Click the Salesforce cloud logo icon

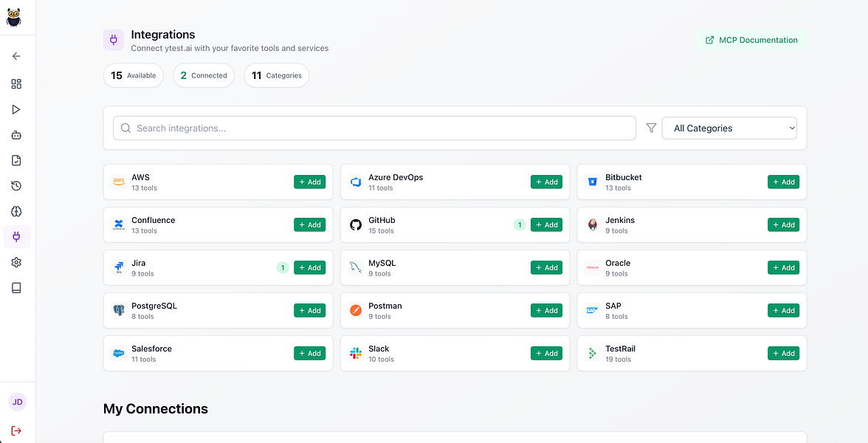click(118, 353)
